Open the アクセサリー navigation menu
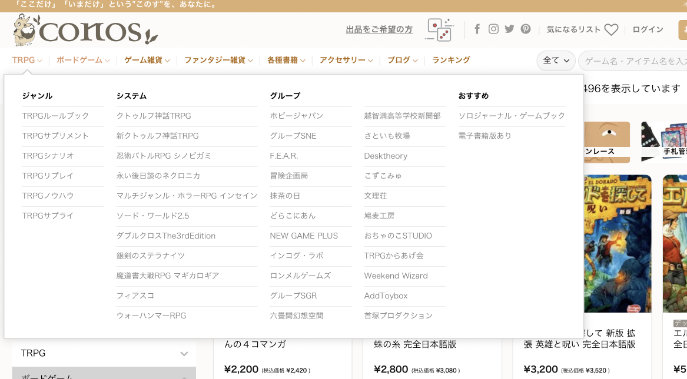 point(346,60)
